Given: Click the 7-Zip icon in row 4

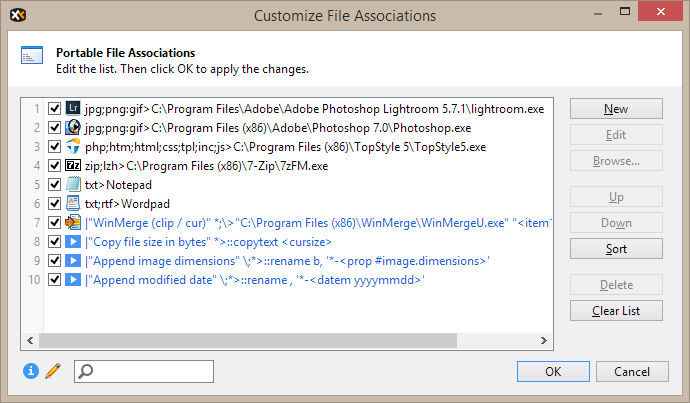Looking at the screenshot, I should [x=73, y=165].
